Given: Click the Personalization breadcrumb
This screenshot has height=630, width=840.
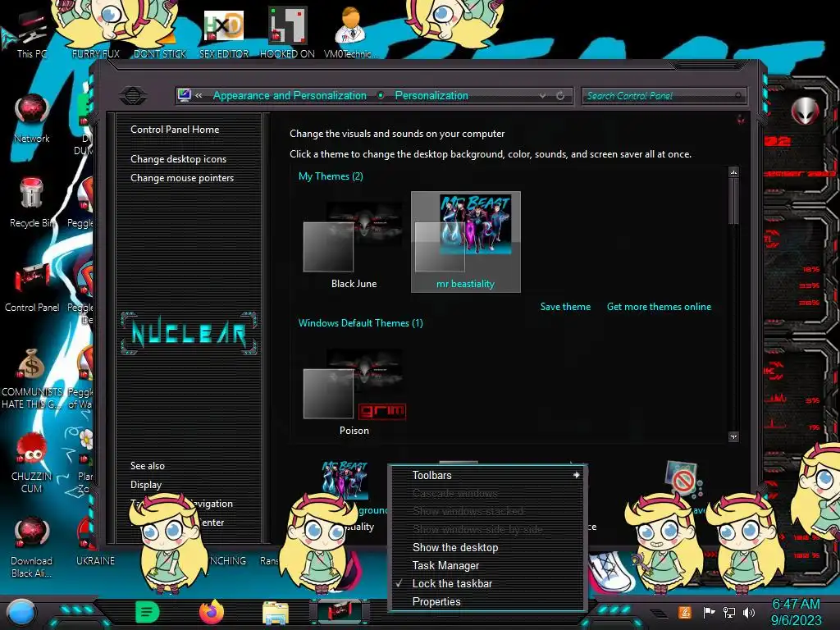Looking at the screenshot, I should 431,95.
